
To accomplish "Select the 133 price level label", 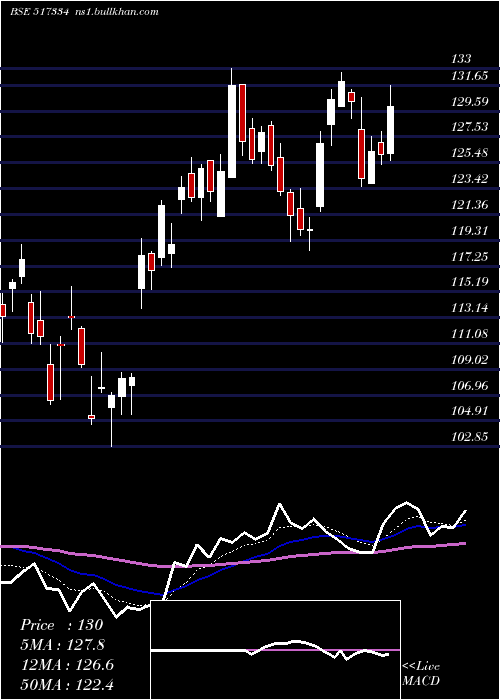I will click(x=461, y=58).
